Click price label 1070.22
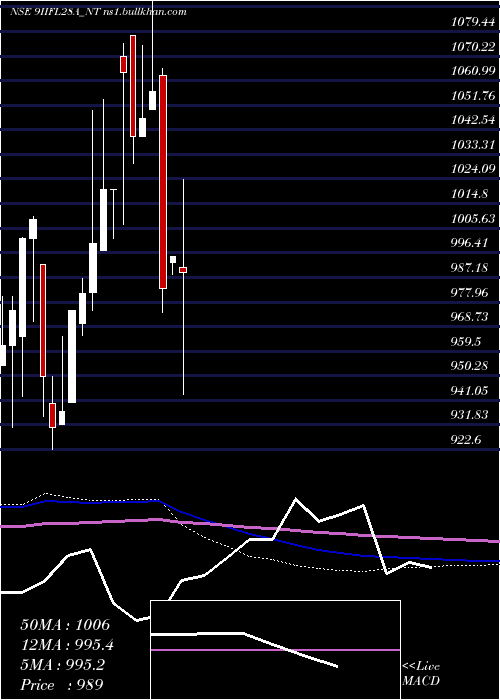Screen dimensions: 500x700 click(473, 46)
